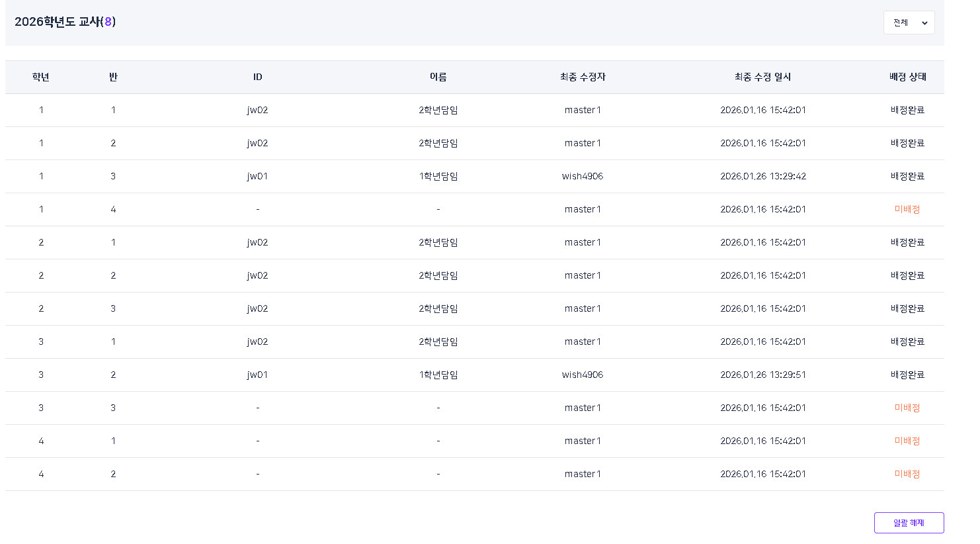Click the 학년 column header
This screenshot has height=544, width=980.
click(x=41, y=77)
